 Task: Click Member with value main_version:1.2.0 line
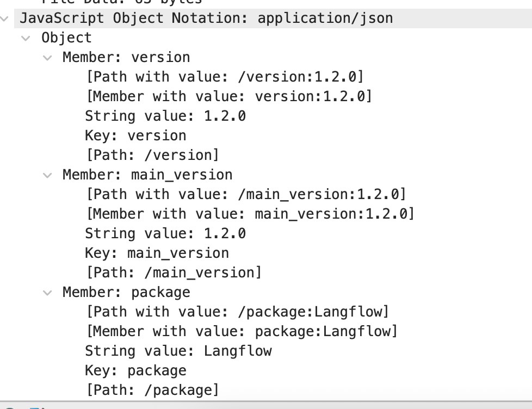(x=250, y=214)
